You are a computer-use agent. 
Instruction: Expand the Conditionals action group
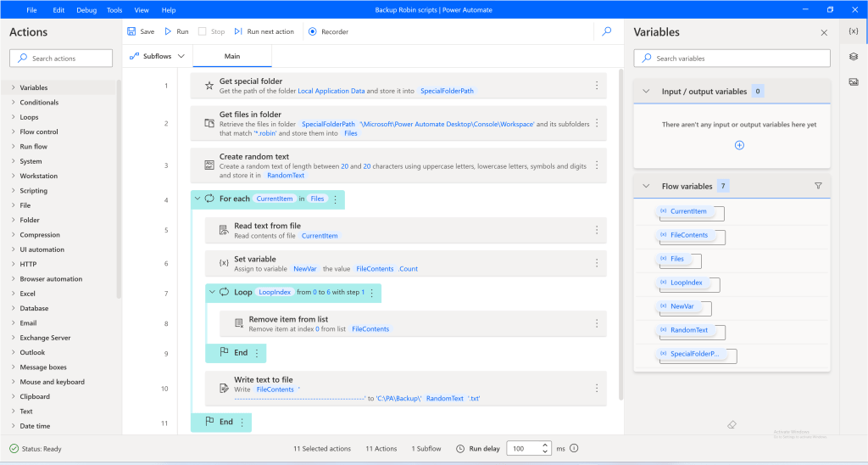(39, 103)
